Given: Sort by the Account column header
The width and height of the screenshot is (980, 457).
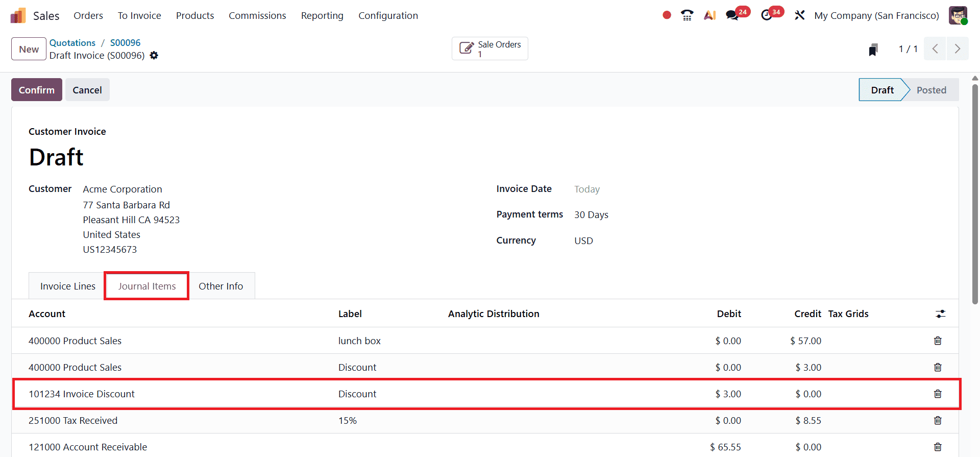Looking at the screenshot, I should tap(47, 314).
